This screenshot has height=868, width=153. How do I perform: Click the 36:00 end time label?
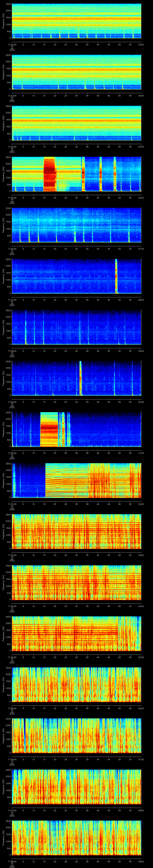[141, 708]
